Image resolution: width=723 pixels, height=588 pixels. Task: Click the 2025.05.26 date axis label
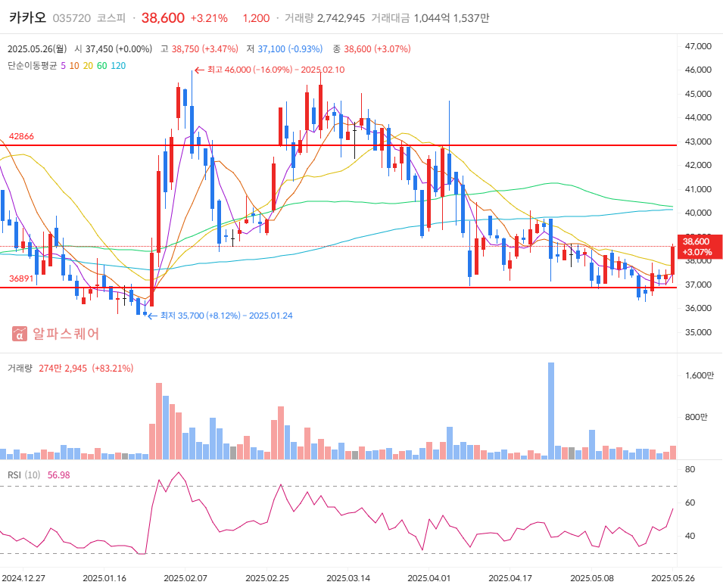pyautogui.click(x=673, y=578)
